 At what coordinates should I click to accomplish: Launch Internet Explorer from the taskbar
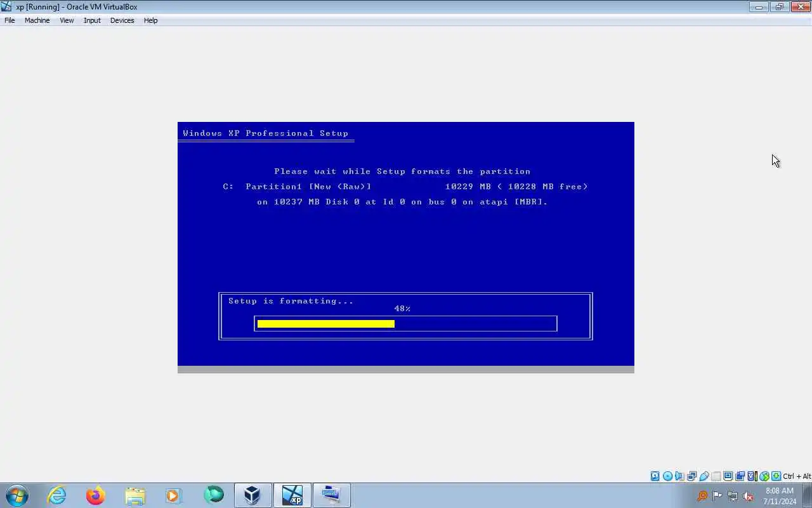(x=57, y=495)
